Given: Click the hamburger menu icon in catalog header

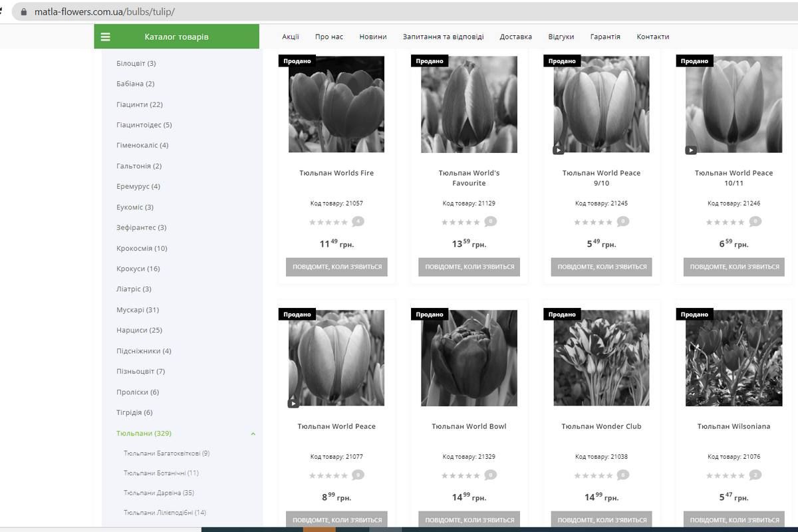Looking at the screenshot, I should pyautogui.click(x=106, y=37).
